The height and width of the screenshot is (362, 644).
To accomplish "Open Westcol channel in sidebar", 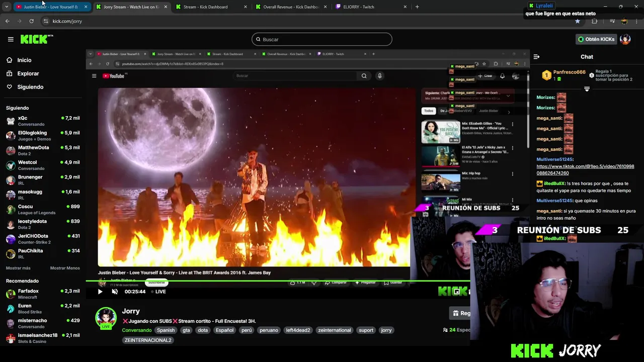I will point(43,165).
